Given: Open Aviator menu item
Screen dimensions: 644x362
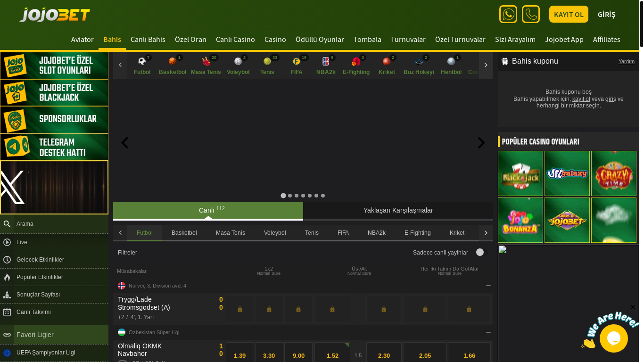Looking at the screenshot, I should pos(83,39).
